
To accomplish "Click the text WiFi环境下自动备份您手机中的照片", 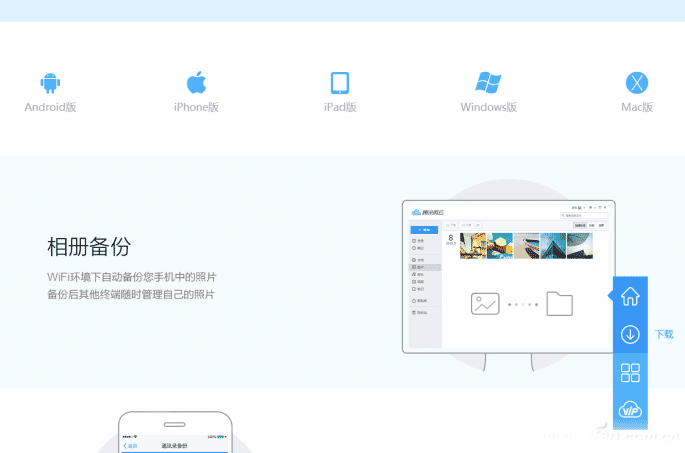I will [x=132, y=277].
